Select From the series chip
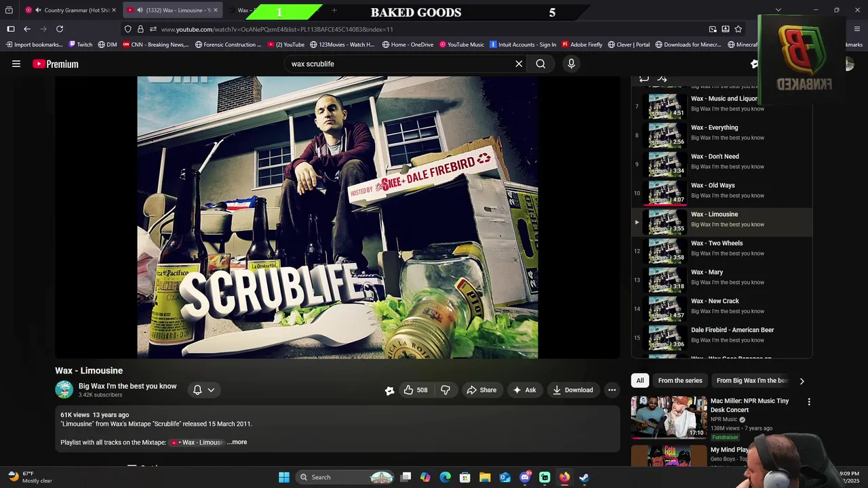The height and width of the screenshot is (488, 868). coord(680,380)
